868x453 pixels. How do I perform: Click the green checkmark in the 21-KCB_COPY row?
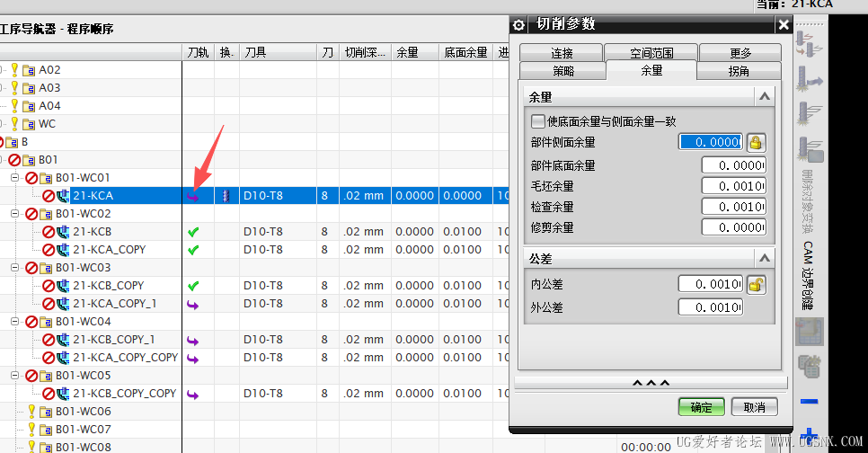[x=192, y=286]
